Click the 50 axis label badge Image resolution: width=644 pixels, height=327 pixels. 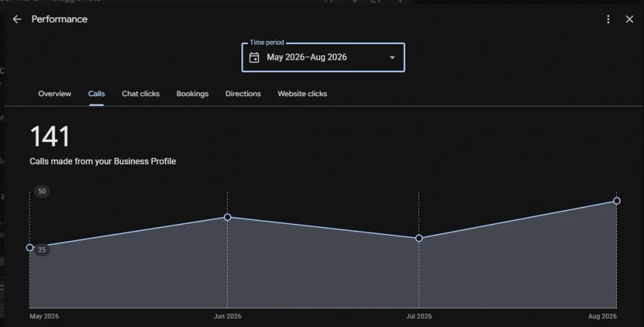pos(42,191)
